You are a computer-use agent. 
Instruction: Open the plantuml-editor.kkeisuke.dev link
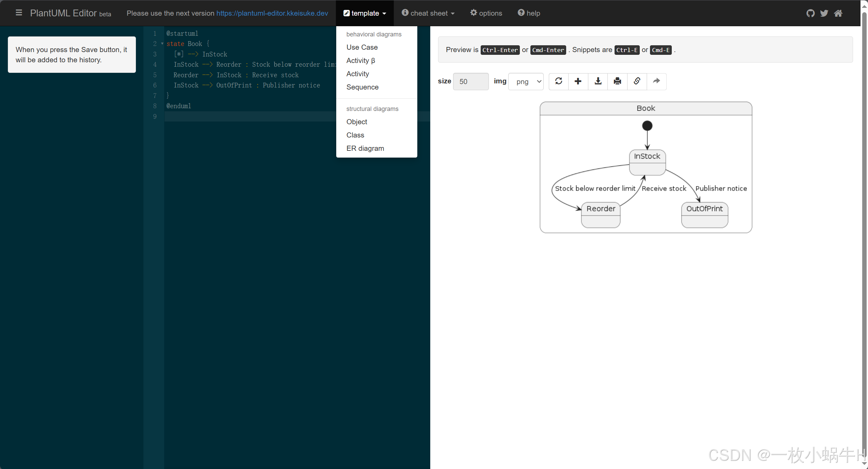[272, 13]
